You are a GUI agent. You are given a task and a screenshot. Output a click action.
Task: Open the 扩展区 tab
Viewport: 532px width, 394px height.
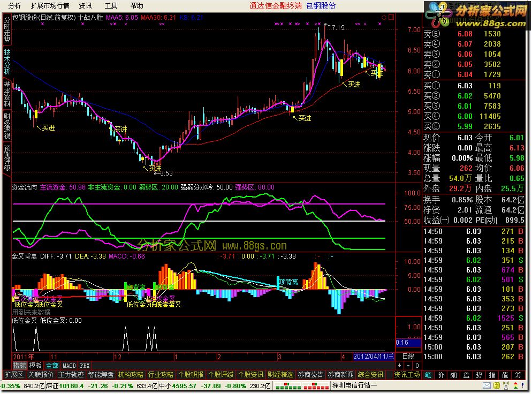13,375
